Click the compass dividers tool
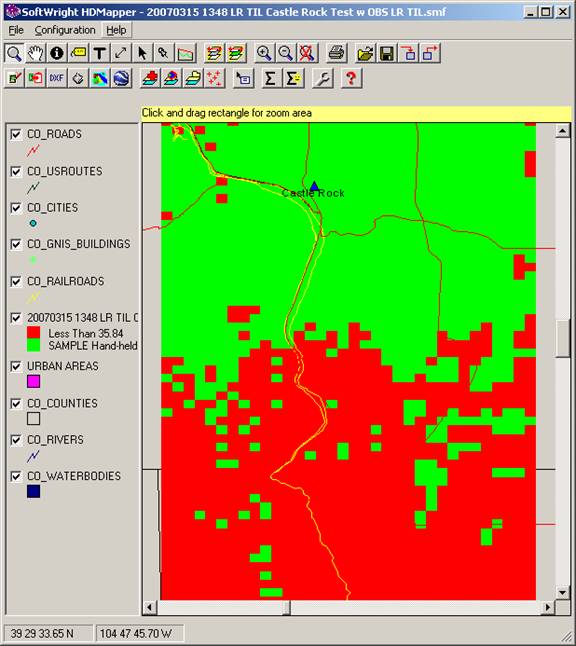Viewport: 576px width, 646px height. [164, 54]
